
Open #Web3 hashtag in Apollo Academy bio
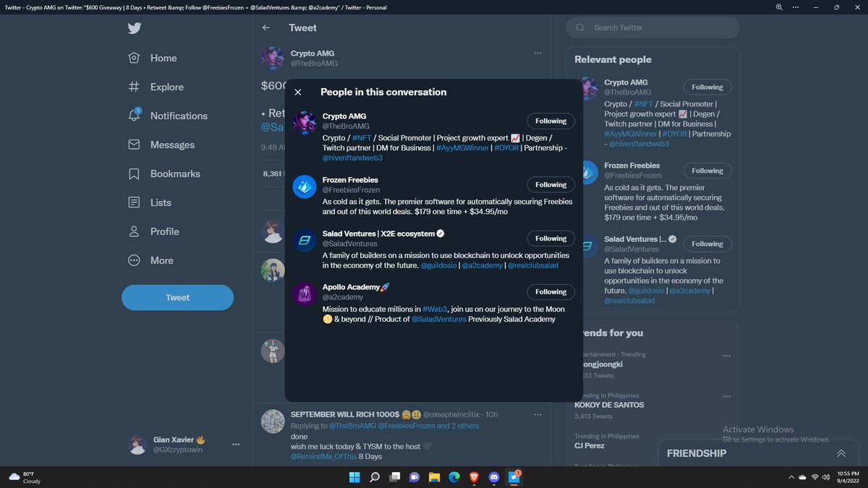tap(434, 309)
